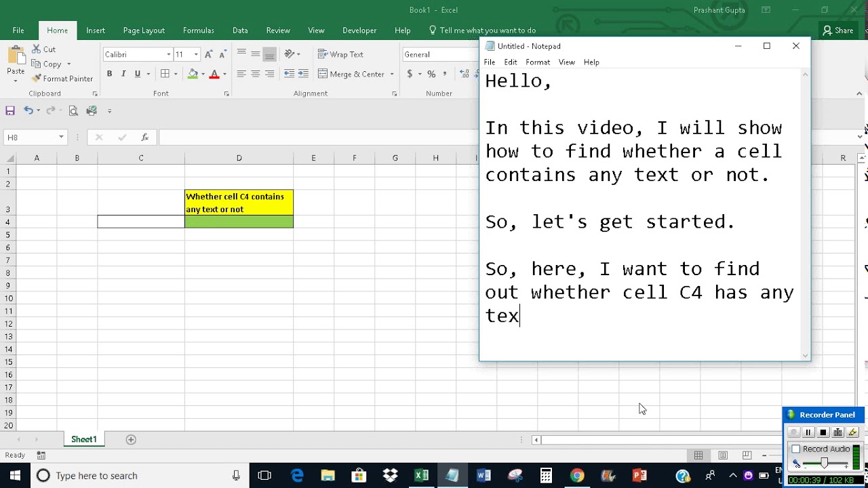Decrease font size with the smaller A icon

[x=222, y=54]
